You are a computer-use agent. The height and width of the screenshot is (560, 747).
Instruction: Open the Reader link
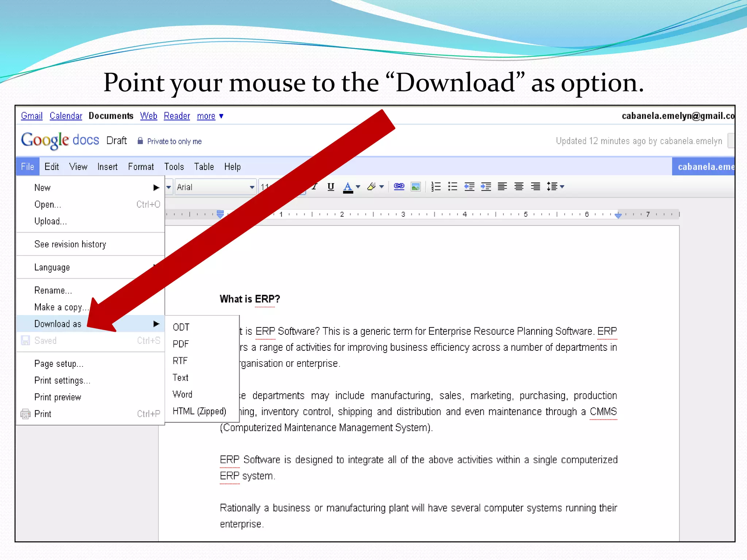click(177, 116)
